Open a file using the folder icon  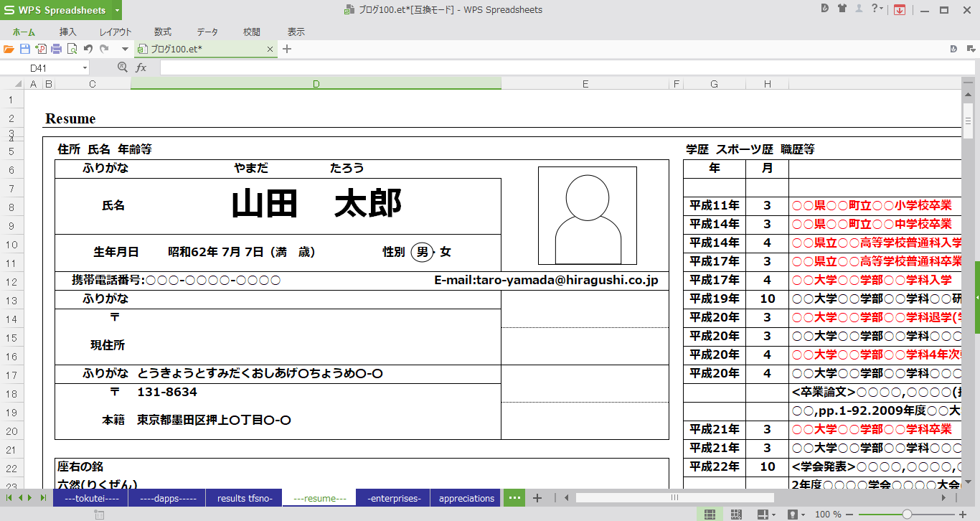[9, 49]
